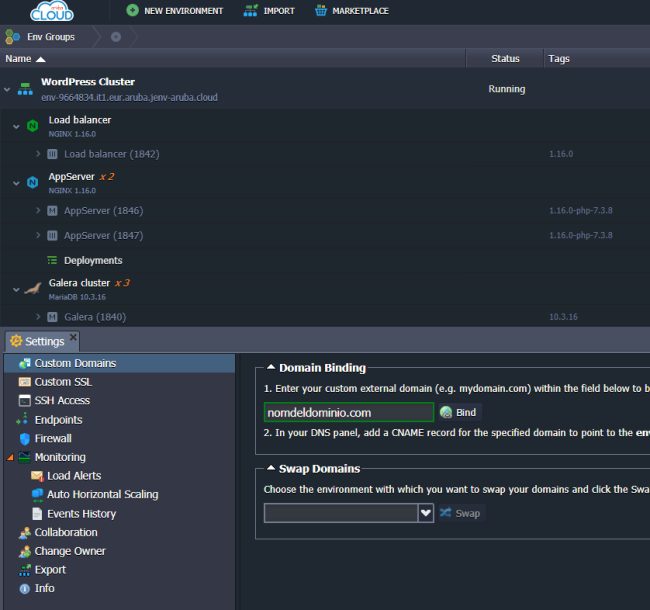Click the Running status text
650x610 pixels.
click(x=507, y=89)
